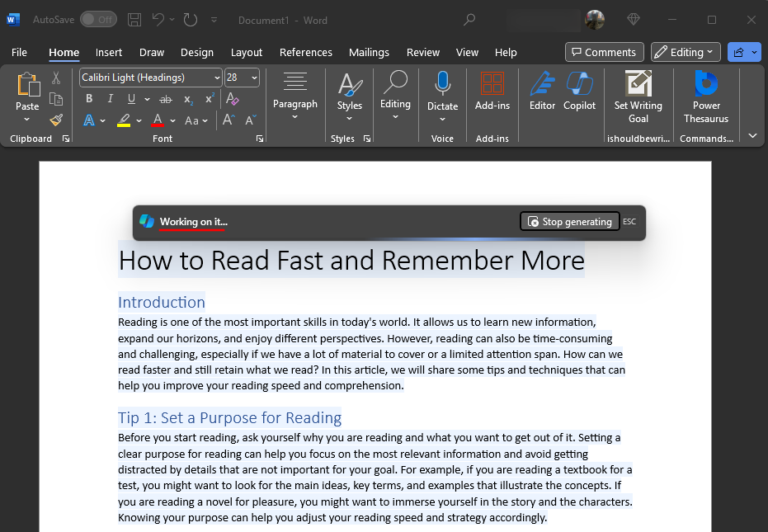This screenshot has height=532, width=768.
Task: Click the Save icon in title bar
Action: tap(134, 20)
